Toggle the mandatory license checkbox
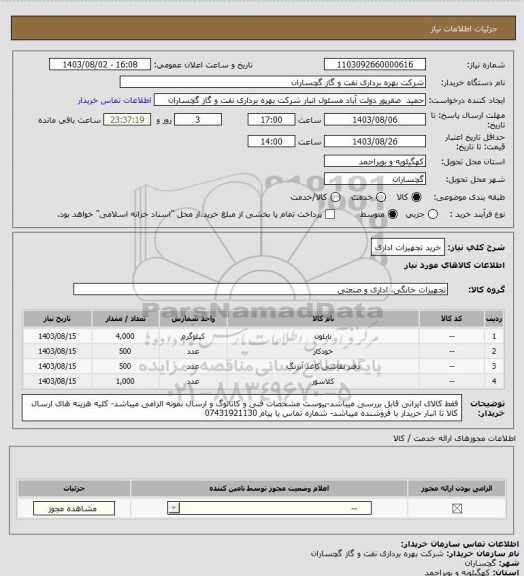The image size is (524, 576). [457, 508]
